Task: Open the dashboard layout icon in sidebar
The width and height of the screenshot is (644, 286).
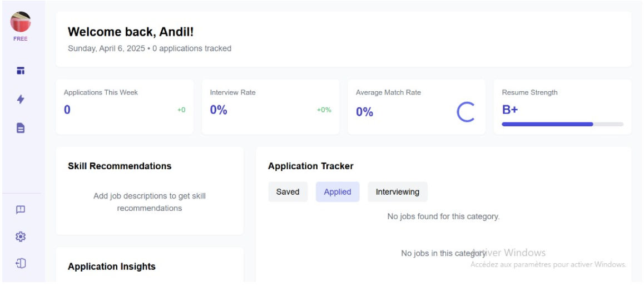Action: (x=21, y=71)
